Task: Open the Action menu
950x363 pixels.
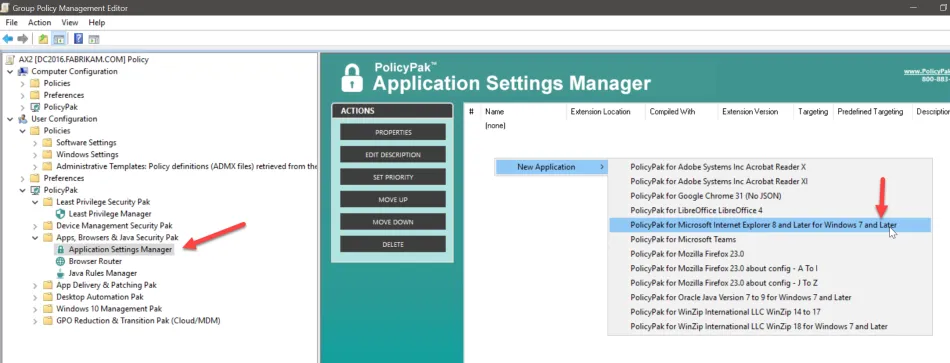Action: coord(39,22)
